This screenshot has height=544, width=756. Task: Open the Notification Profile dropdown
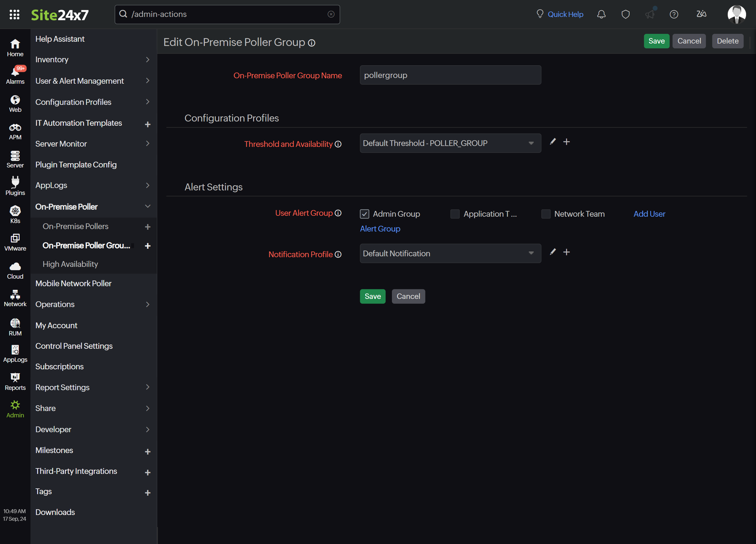pos(450,254)
